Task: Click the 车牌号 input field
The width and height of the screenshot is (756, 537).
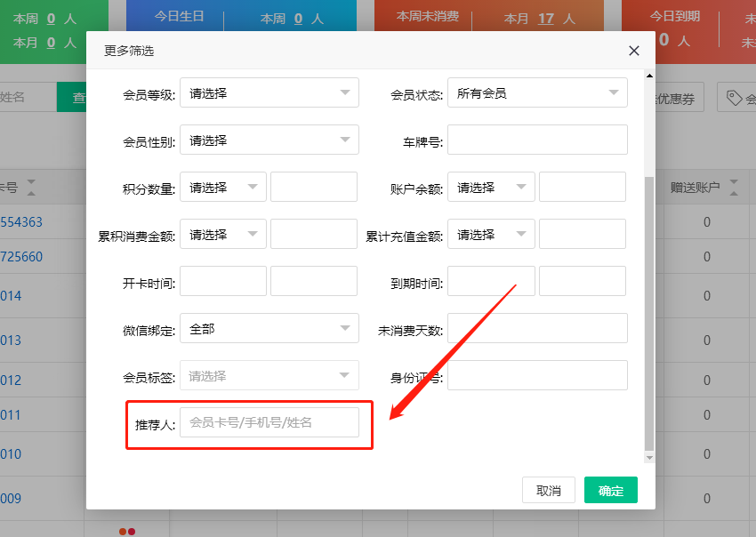Action: pyautogui.click(x=537, y=140)
